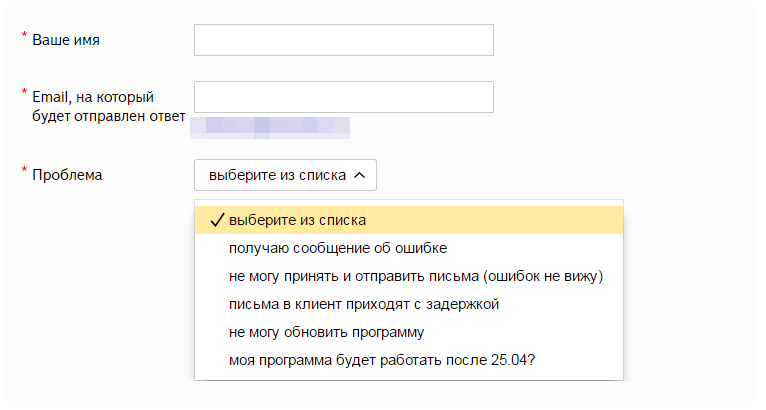
Task: Click the chevron arrow on the Проблема dropdown
Action: 360,175
